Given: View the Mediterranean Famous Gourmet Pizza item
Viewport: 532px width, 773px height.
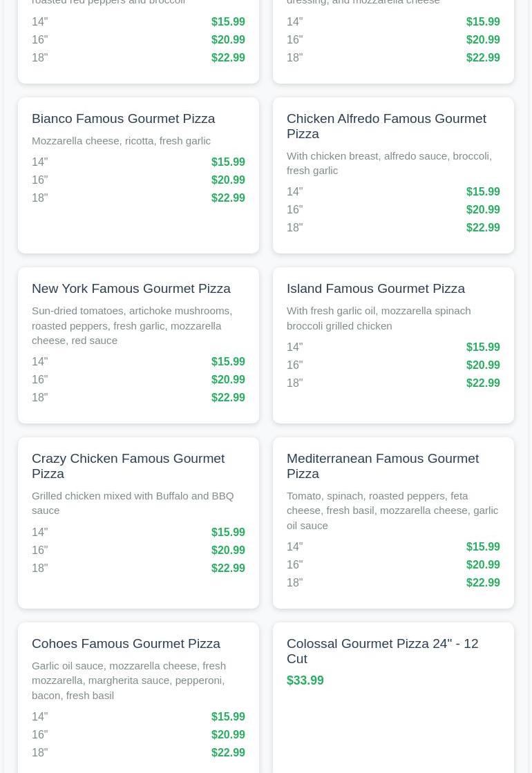Looking at the screenshot, I should (x=382, y=466).
